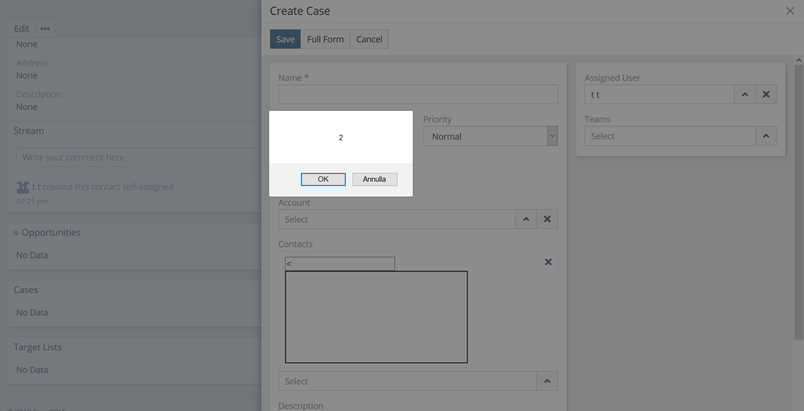The height and width of the screenshot is (411, 804).
Task: Click 'No Data' under Opportunities
Action: (32, 255)
